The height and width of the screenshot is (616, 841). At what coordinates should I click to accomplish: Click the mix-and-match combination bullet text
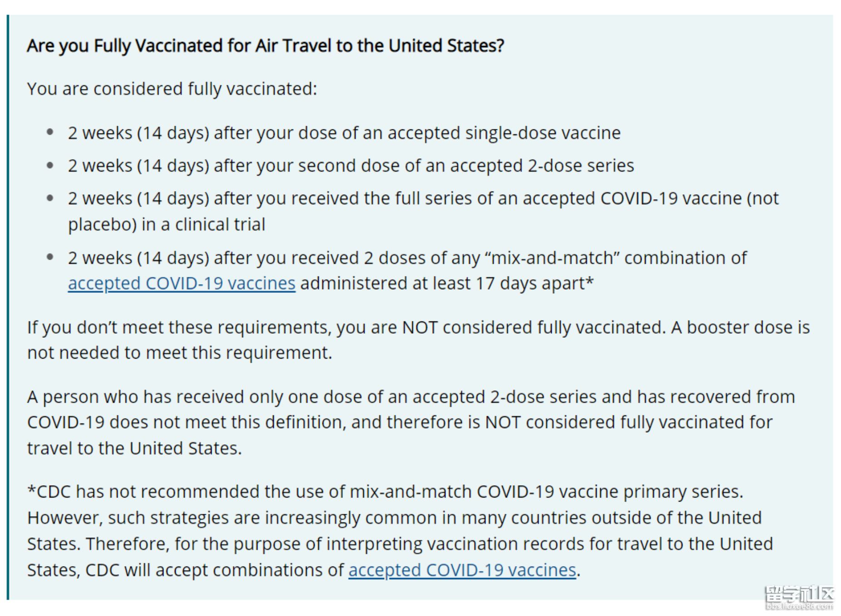pyautogui.click(x=407, y=258)
